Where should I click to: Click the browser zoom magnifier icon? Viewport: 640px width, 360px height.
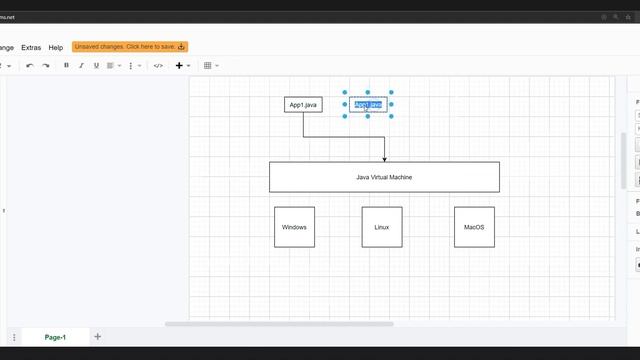point(616,17)
